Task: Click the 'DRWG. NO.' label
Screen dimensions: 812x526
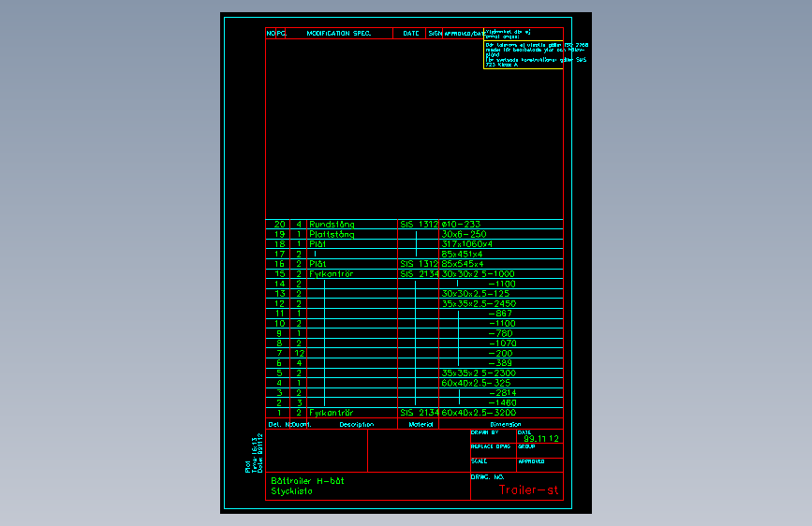Action: click(487, 476)
